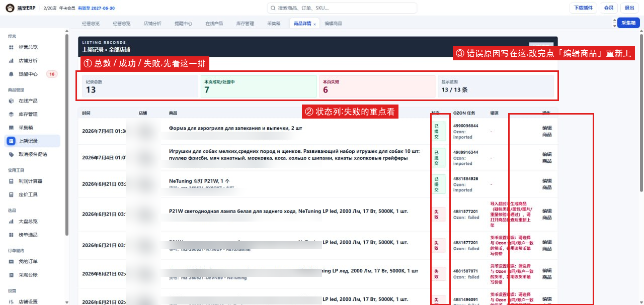
Task: Click the 失败 status of the 导入超时 error row
Action: point(438,214)
